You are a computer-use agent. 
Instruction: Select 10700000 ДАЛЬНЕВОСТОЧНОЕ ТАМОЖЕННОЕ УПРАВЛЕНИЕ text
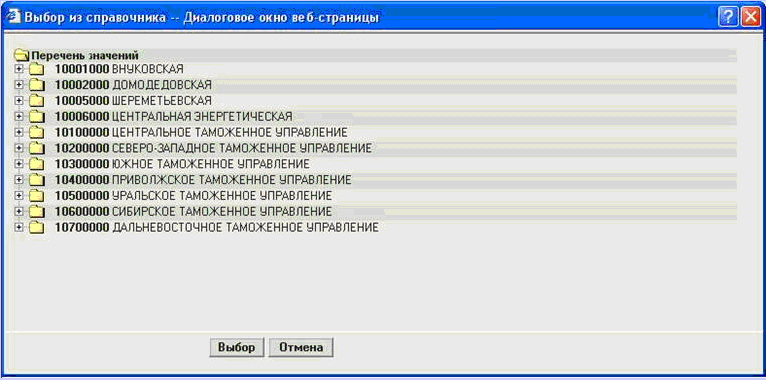coord(216,228)
